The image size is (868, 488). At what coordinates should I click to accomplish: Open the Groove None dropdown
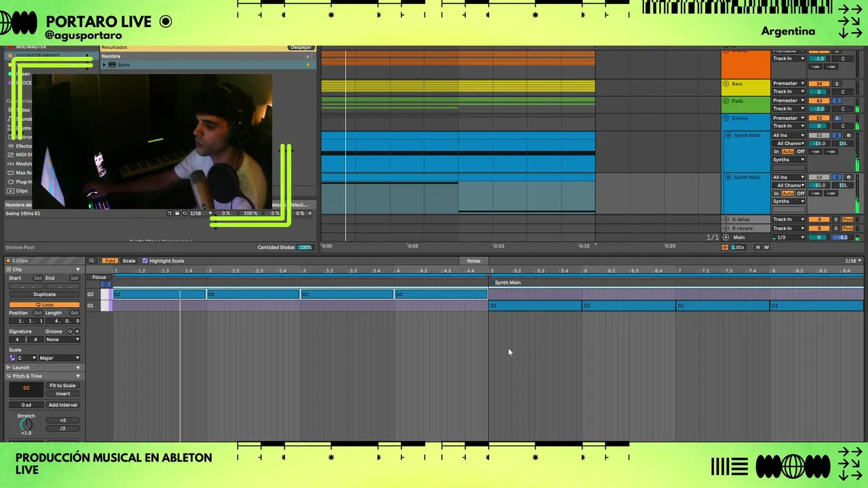pos(62,340)
